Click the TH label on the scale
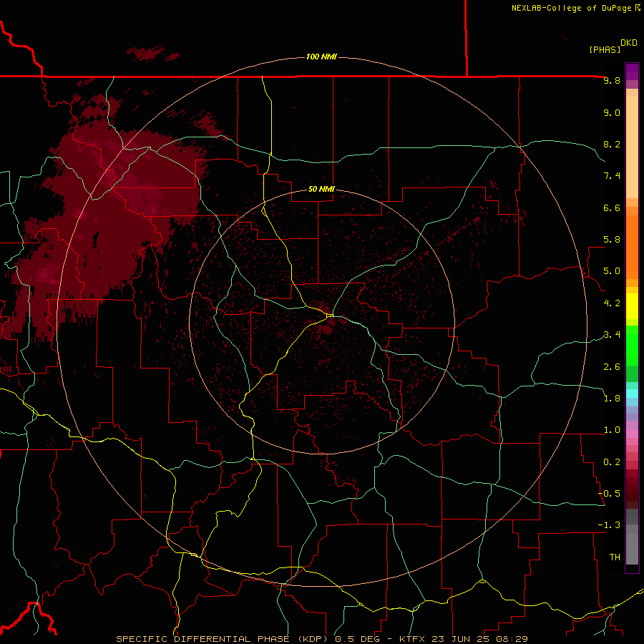 pos(615,557)
